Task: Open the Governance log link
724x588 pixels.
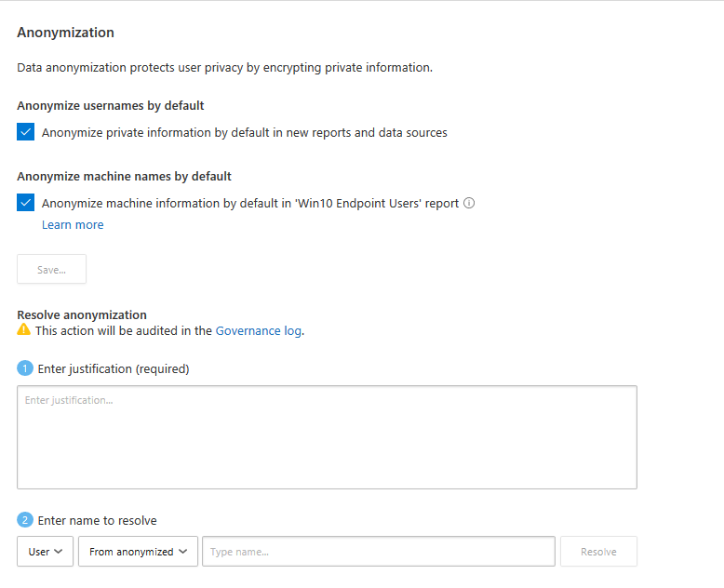Action: [x=258, y=330]
